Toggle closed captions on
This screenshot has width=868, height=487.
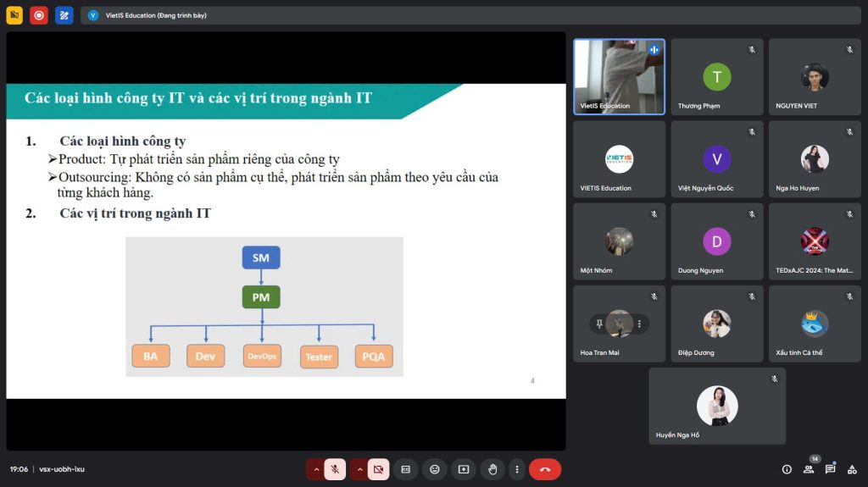[x=406, y=469]
